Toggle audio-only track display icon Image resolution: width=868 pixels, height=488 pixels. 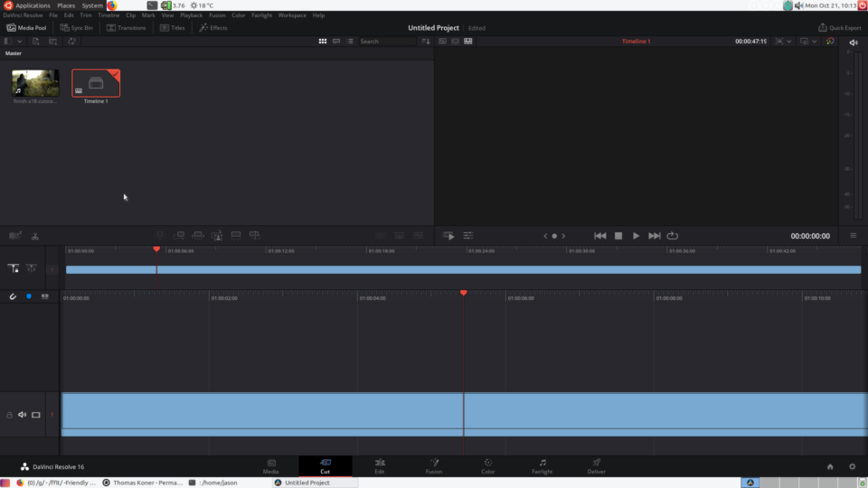click(45, 296)
